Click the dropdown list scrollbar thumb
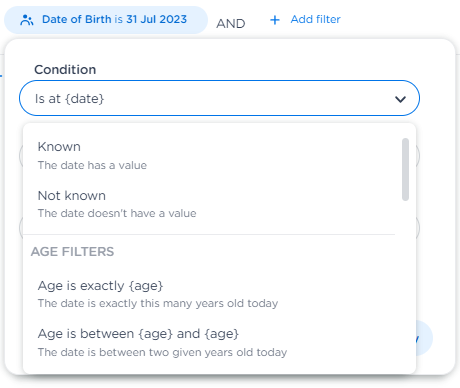The width and height of the screenshot is (460, 388). click(x=405, y=169)
